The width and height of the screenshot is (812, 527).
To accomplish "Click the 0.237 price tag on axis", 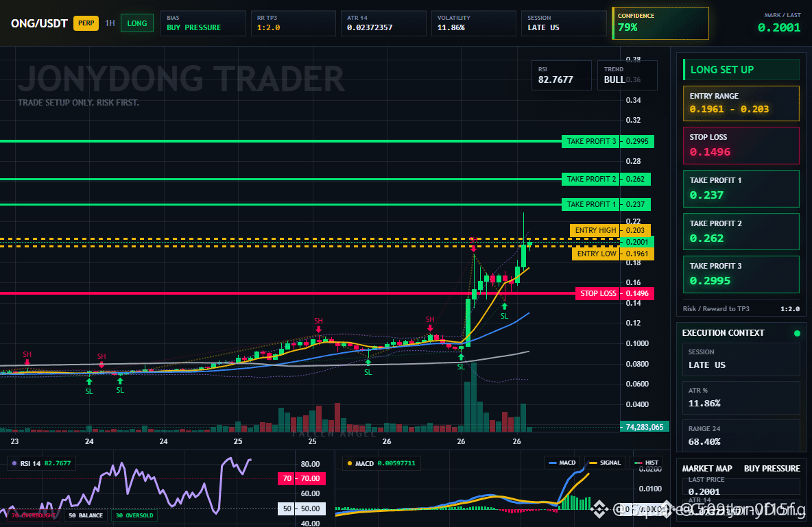I will 636,204.
